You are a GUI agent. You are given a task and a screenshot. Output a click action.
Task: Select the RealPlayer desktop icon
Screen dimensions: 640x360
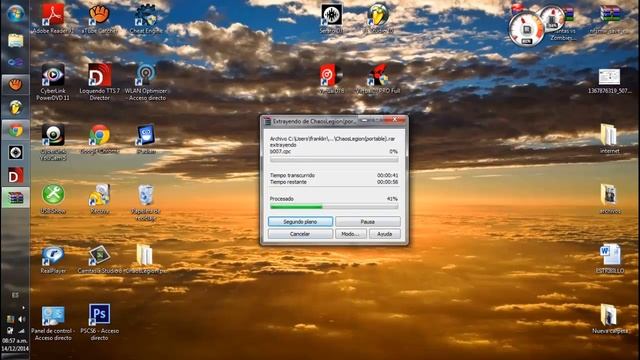click(53, 260)
